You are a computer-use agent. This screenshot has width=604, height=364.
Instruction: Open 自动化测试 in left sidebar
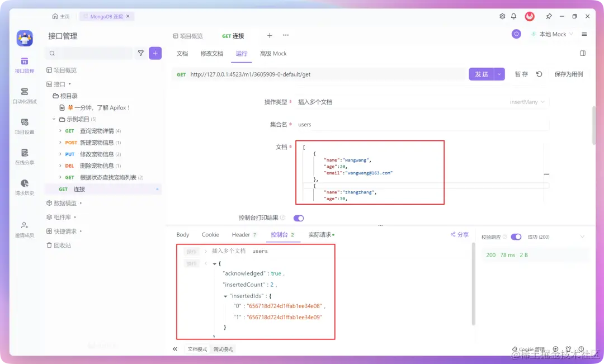[25, 96]
